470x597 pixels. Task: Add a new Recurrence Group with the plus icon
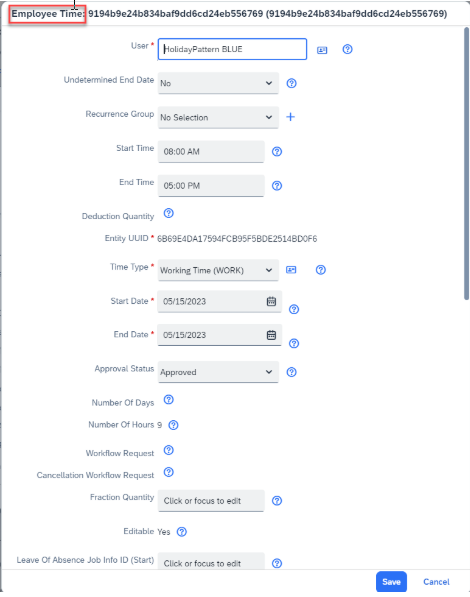(x=290, y=117)
